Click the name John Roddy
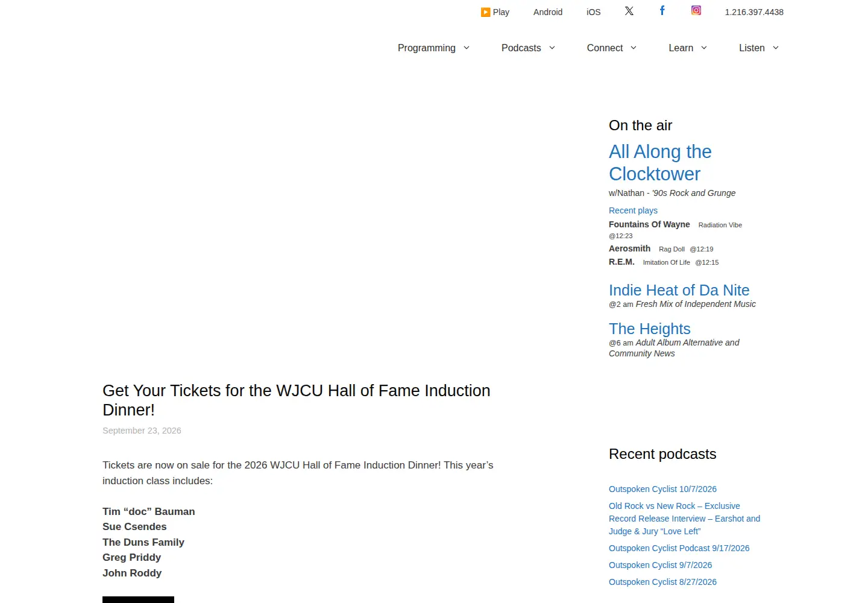 tap(132, 573)
